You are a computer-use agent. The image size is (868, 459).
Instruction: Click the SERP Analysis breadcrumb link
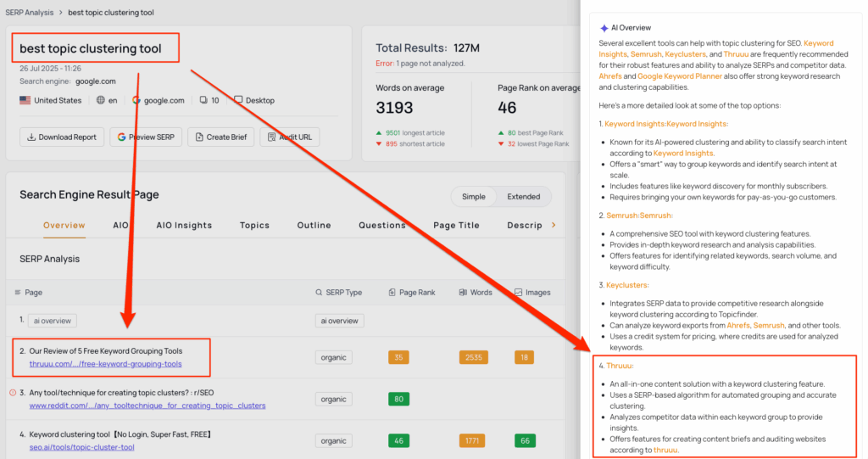(x=30, y=12)
